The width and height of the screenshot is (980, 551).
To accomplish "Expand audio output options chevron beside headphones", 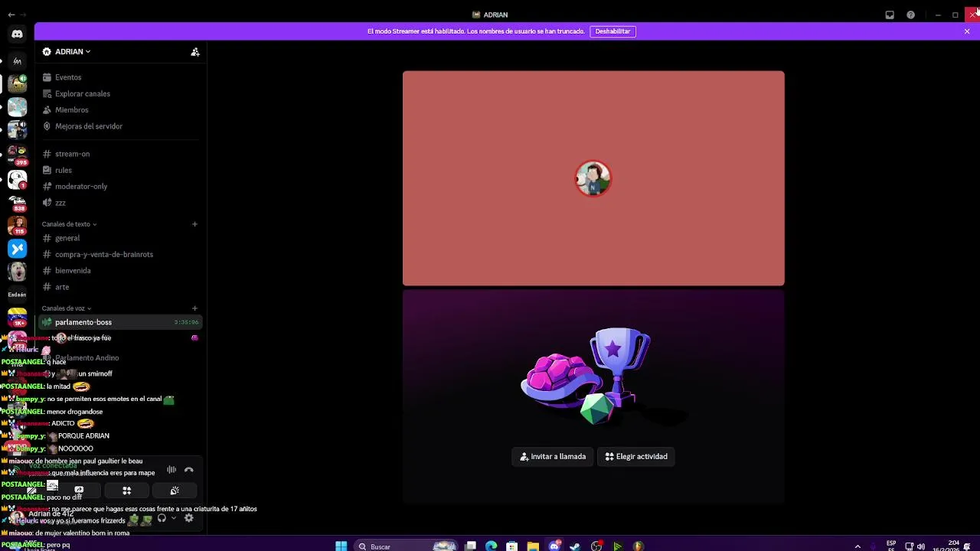I will (x=174, y=518).
